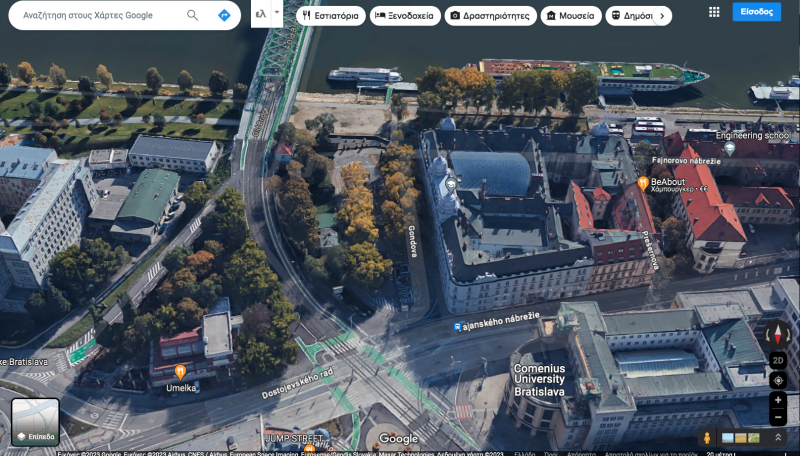Zoom in with the plus button

778,400
